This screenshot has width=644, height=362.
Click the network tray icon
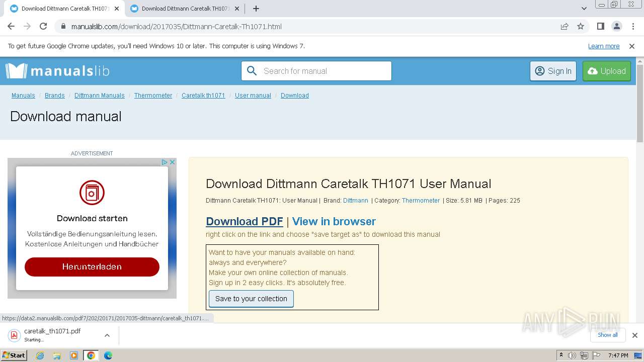584,355
